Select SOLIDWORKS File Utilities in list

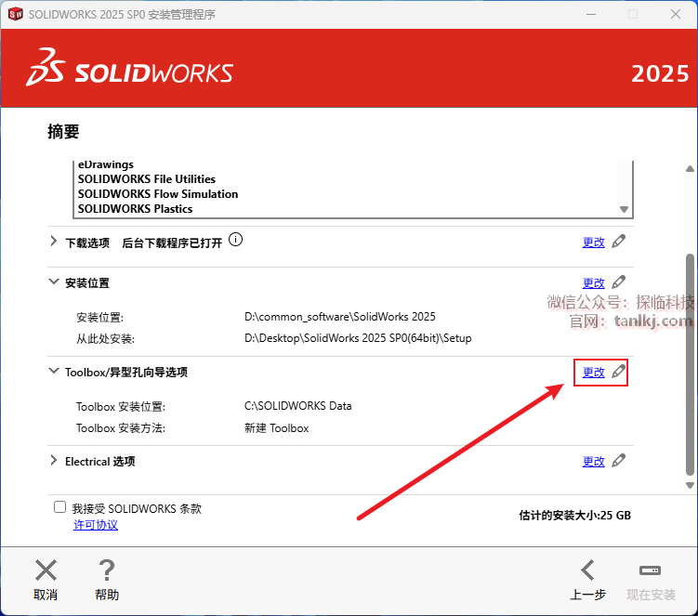(x=147, y=179)
